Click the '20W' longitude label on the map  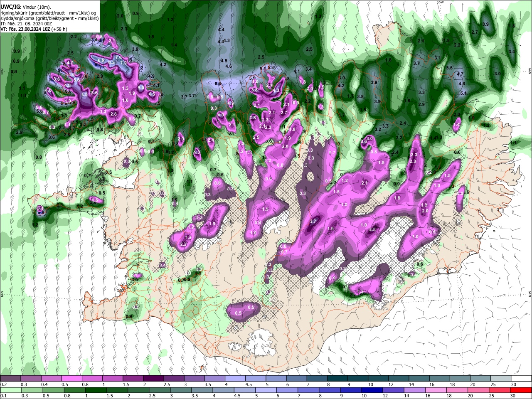tap(221, 2)
